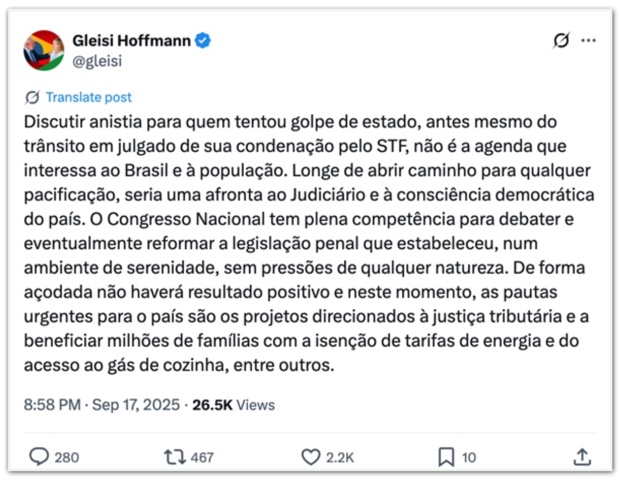Click the Gleisi Hoffmann display name

point(131,40)
